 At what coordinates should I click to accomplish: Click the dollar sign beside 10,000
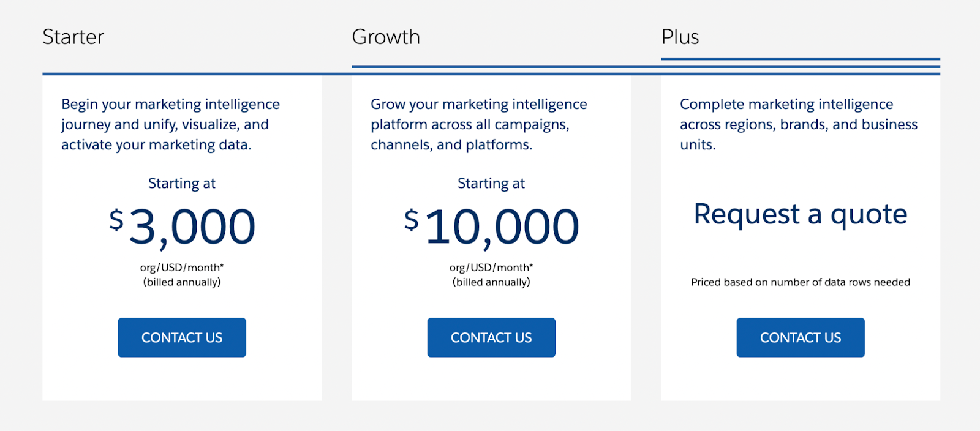[x=412, y=219]
